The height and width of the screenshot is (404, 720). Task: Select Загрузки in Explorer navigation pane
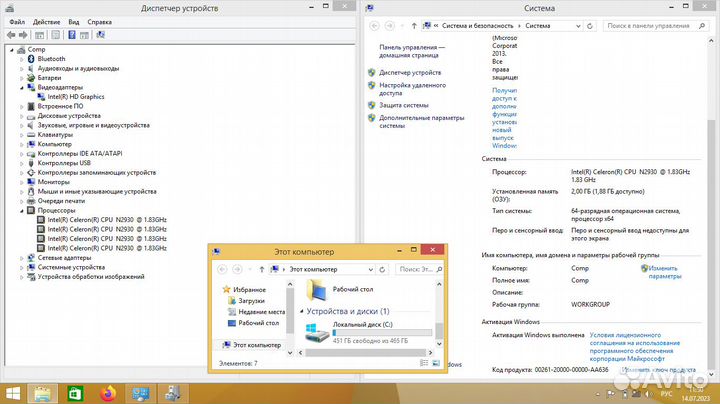click(251, 301)
